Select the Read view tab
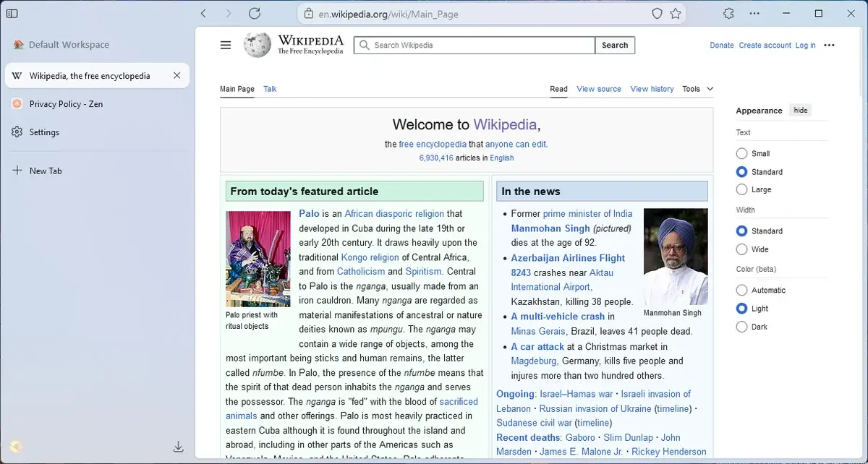The width and height of the screenshot is (868, 464). pyautogui.click(x=558, y=89)
